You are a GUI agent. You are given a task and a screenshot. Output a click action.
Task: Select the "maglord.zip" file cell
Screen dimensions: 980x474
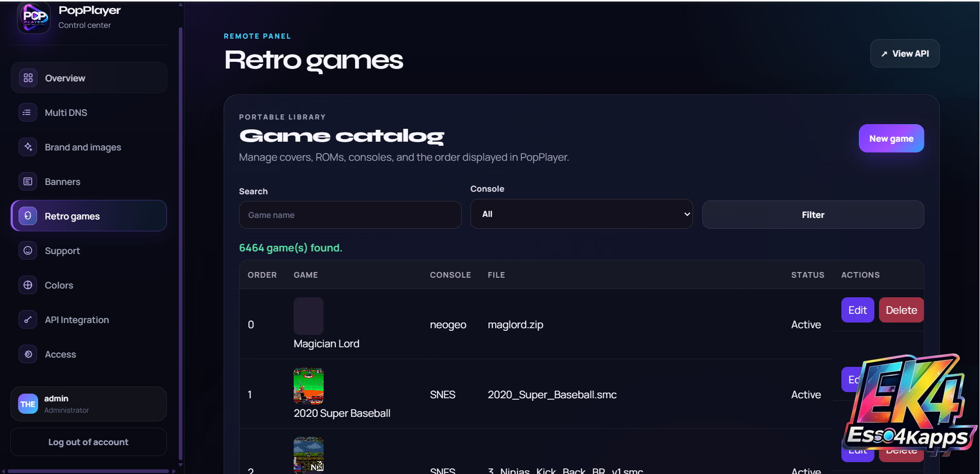click(515, 325)
